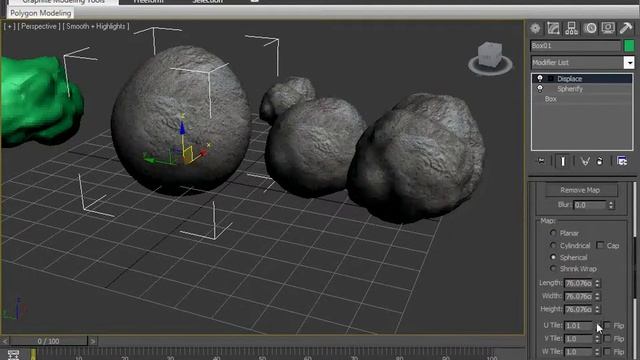Check the U Tile Flip checkbox

pyautogui.click(x=607, y=325)
